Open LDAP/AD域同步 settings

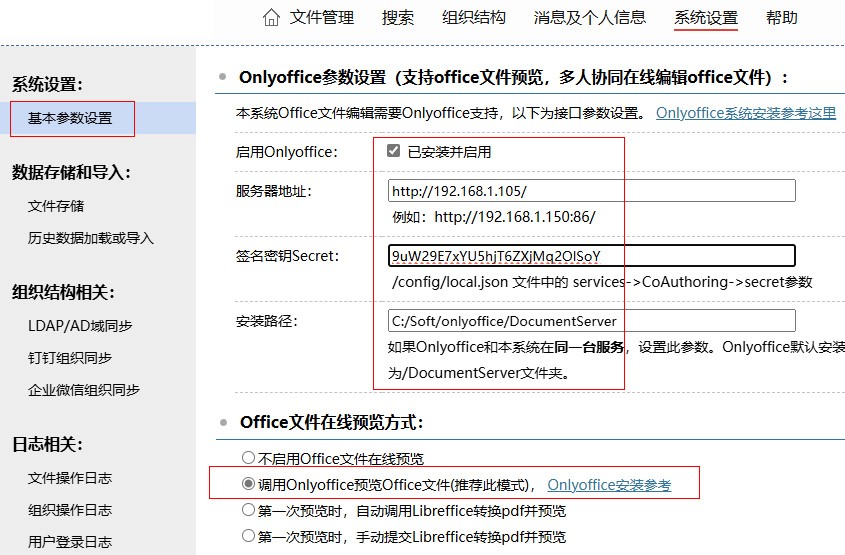[x=80, y=326]
